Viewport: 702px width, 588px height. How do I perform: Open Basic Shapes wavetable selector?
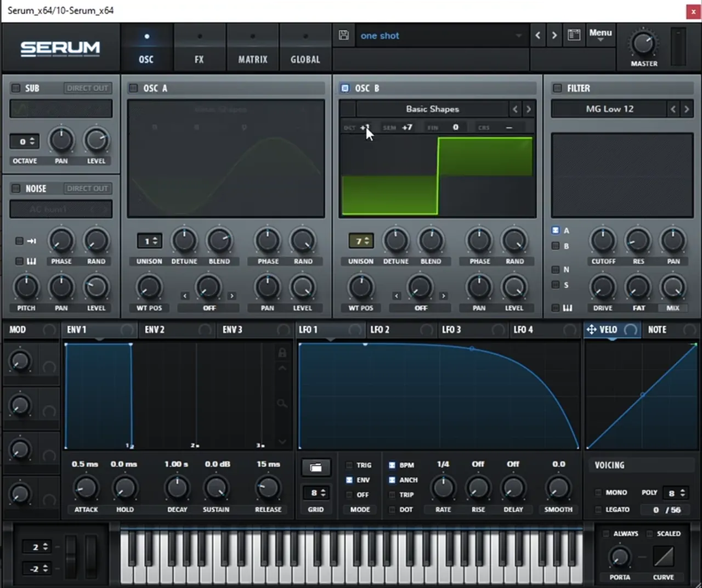[432, 109]
